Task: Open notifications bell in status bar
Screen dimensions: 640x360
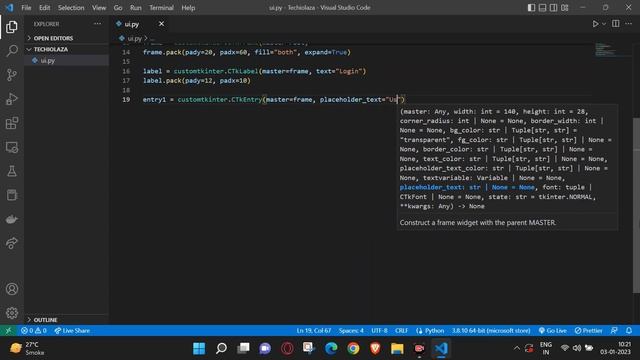Action: [x=629, y=331]
